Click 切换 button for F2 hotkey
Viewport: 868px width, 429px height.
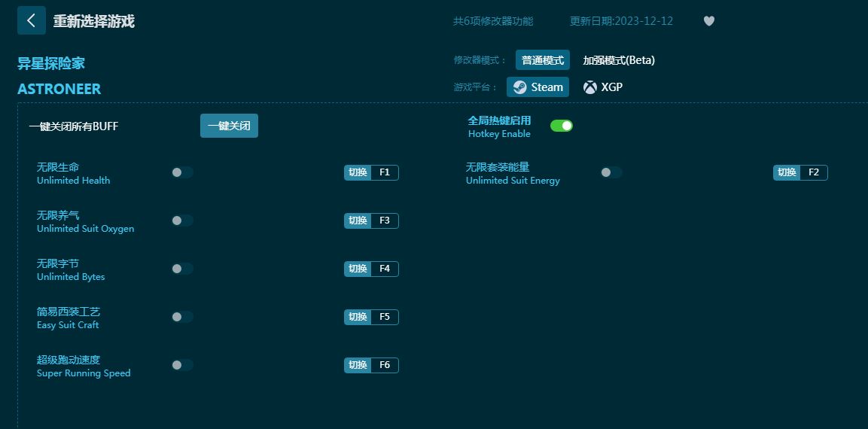pos(787,172)
